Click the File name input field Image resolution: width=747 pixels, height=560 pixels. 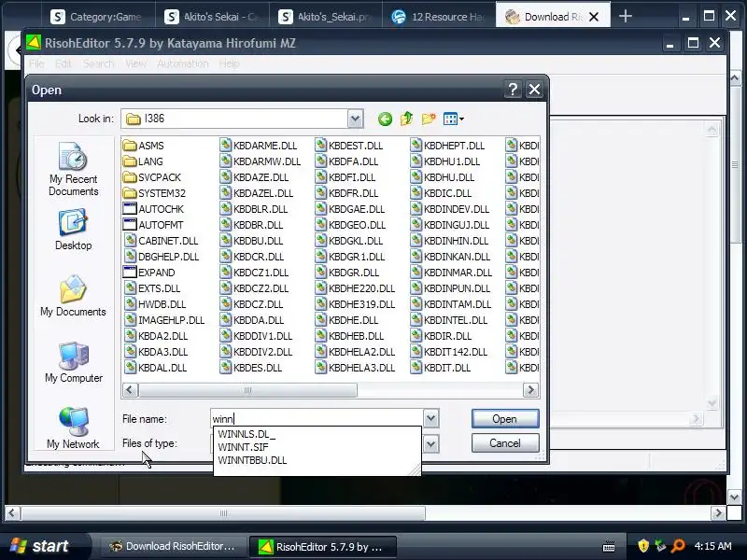(317, 418)
